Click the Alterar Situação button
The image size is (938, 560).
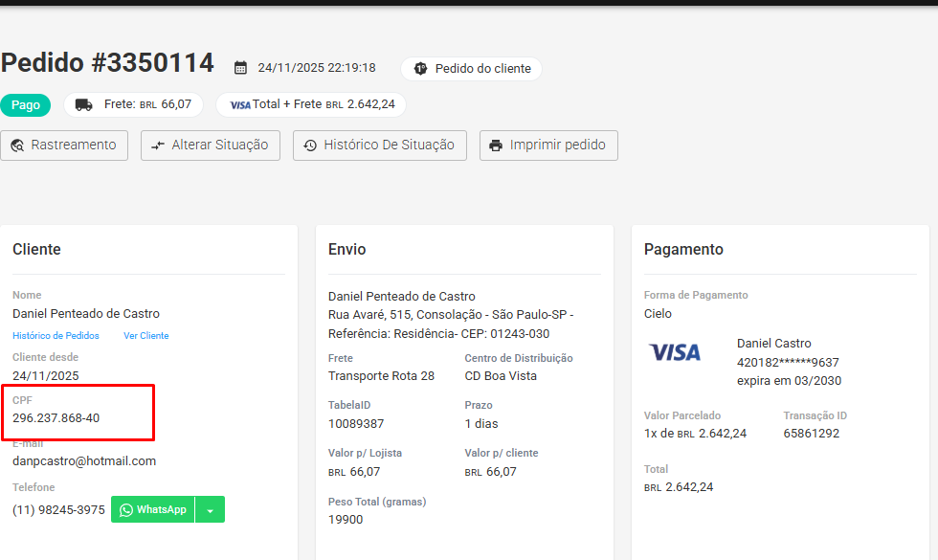tap(211, 146)
